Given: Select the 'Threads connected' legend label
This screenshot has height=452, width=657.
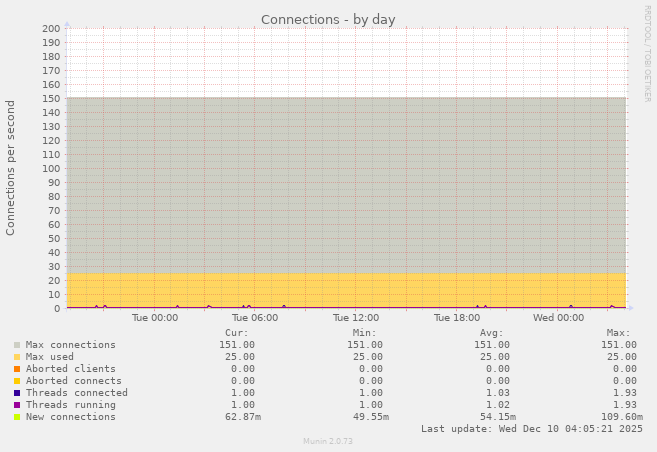Looking at the screenshot, I should (x=77, y=393).
